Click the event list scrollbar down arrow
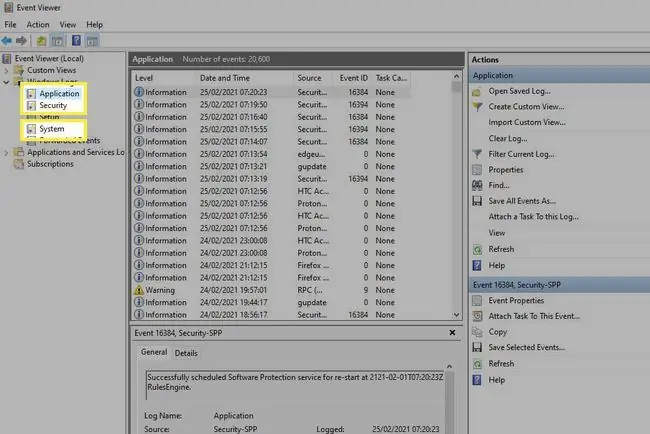Image resolution: width=650 pixels, height=434 pixels. [456, 315]
